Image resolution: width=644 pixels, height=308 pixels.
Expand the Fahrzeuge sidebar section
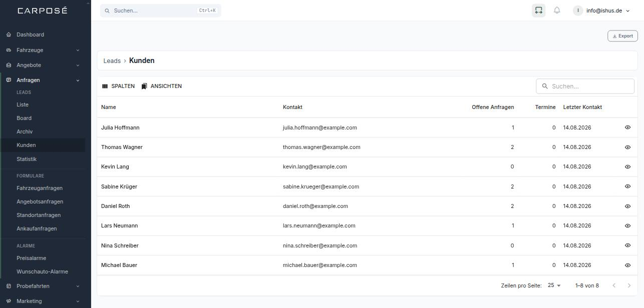[x=43, y=50]
